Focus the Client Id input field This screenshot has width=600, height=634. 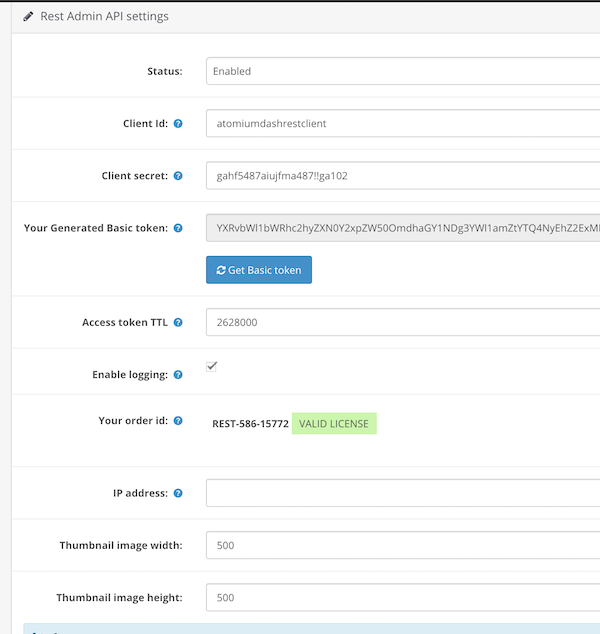point(403,123)
